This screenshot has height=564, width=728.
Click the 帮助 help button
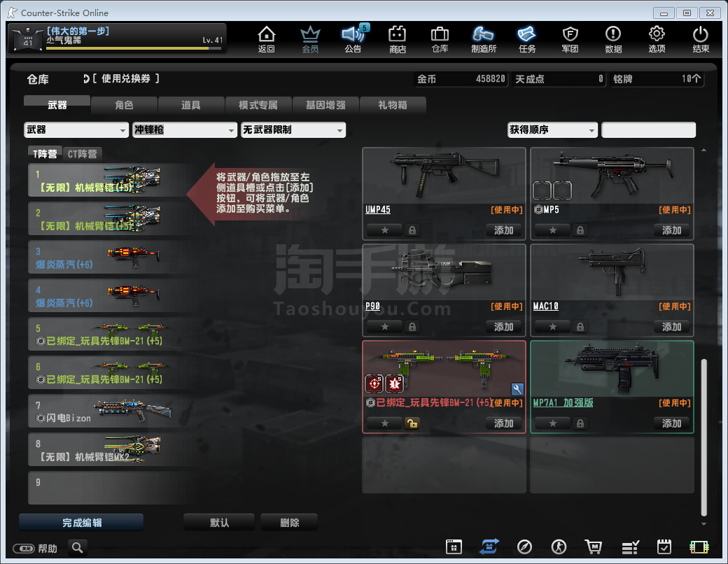pyautogui.click(x=36, y=548)
